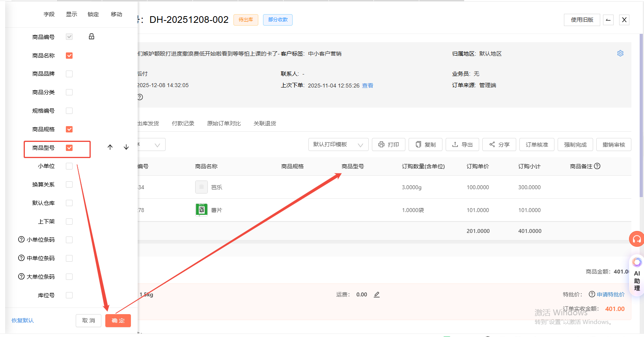Click the help icon beside 商品备注
This screenshot has width=644, height=337.
(597, 166)
